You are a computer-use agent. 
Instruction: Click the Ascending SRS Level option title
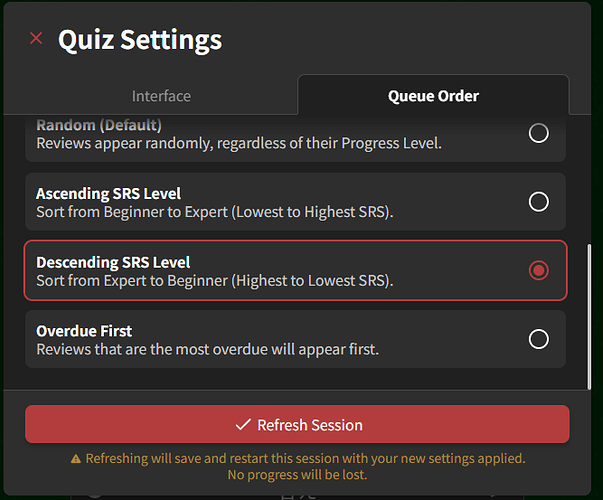pyautogui.click(x=108, y=193)
